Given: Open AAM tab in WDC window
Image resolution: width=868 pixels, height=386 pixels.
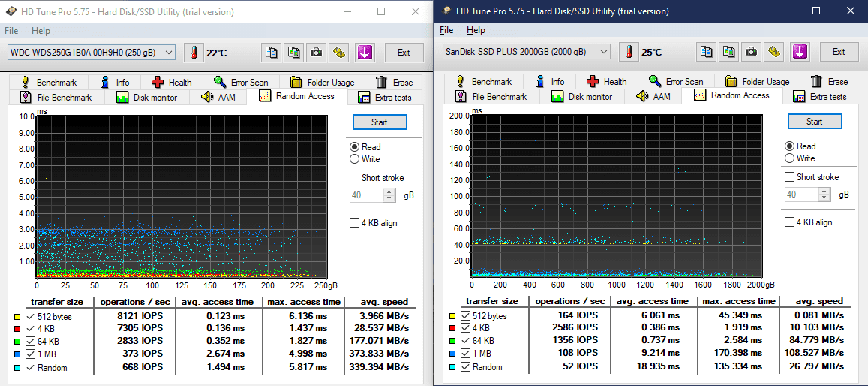Looking at the screenshot, I should click(x=218, y=98).
